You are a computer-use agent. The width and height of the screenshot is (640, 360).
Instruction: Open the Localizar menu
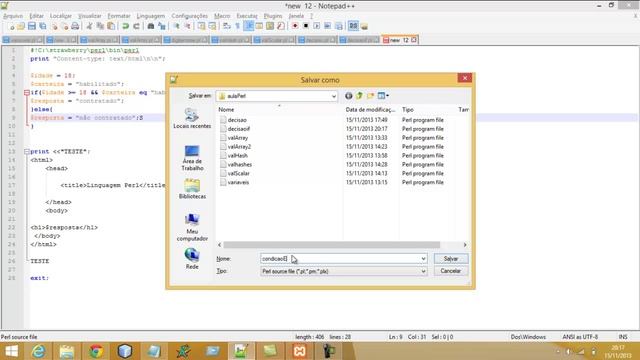pos(61,16)
